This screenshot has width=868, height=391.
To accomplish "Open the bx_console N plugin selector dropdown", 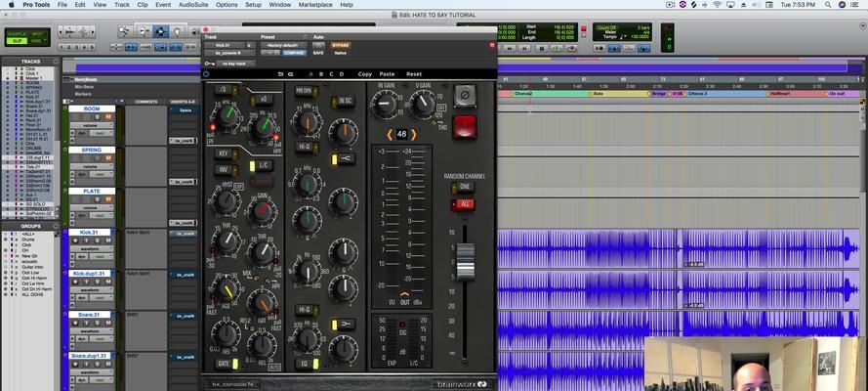I will [229, 53].
